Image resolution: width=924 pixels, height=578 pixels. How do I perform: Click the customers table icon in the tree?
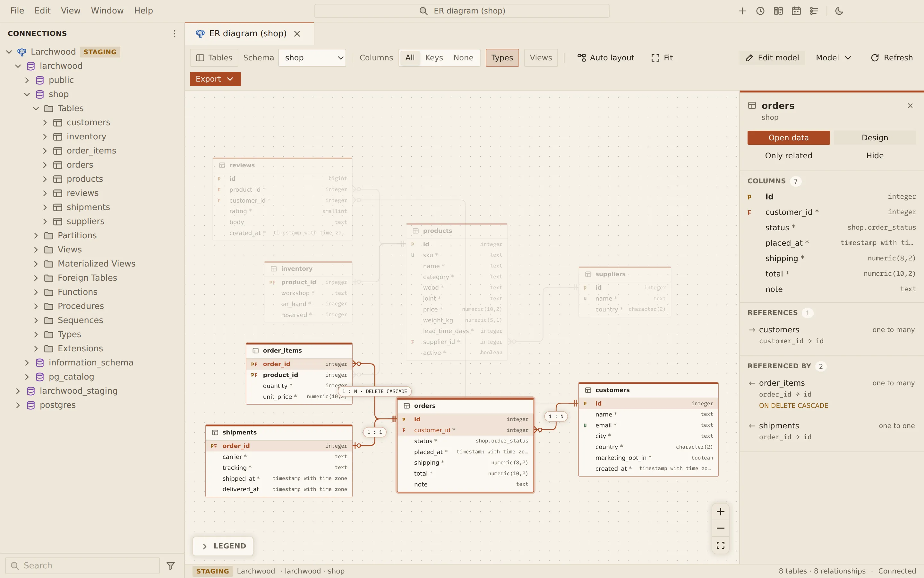coord(58,122)
